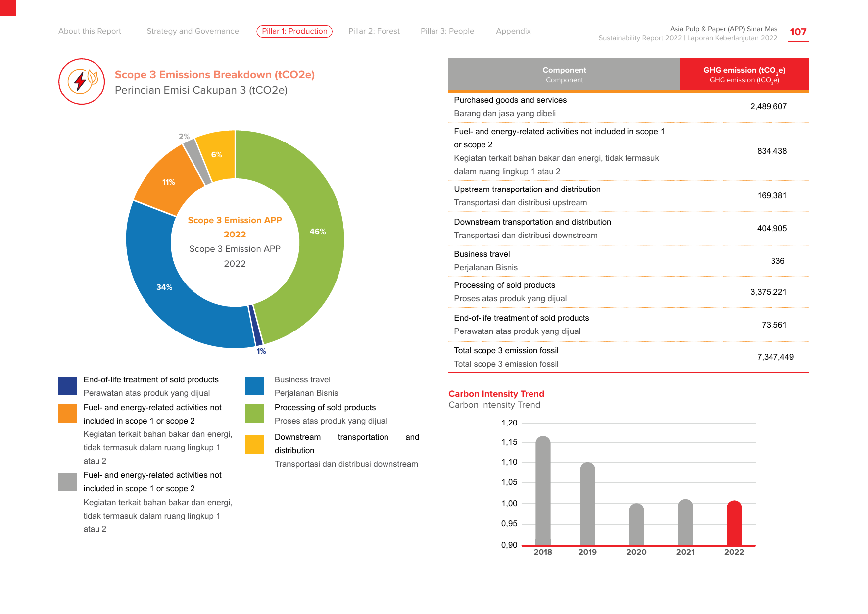Click the 1% label below the donut
The height and width of the screenshot is (614, 868).
[x=261, y=351]
